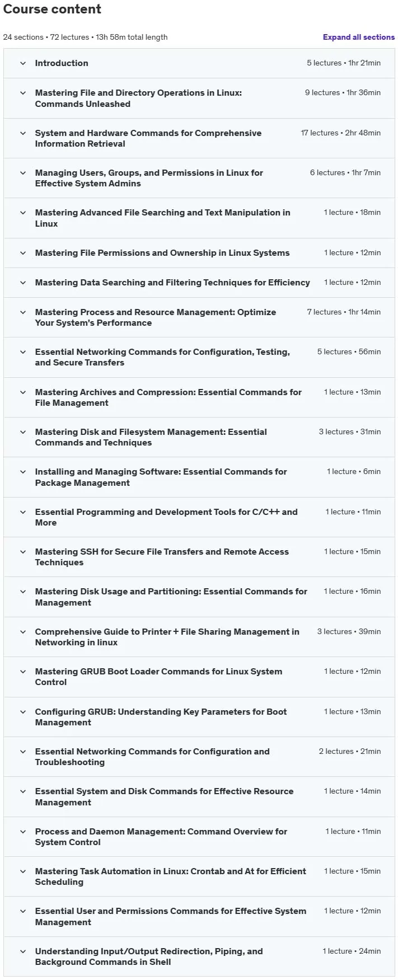398x980 pixels.
Task: Select Mastering Task Automation Crontab and At section
Action: [199, 877]
